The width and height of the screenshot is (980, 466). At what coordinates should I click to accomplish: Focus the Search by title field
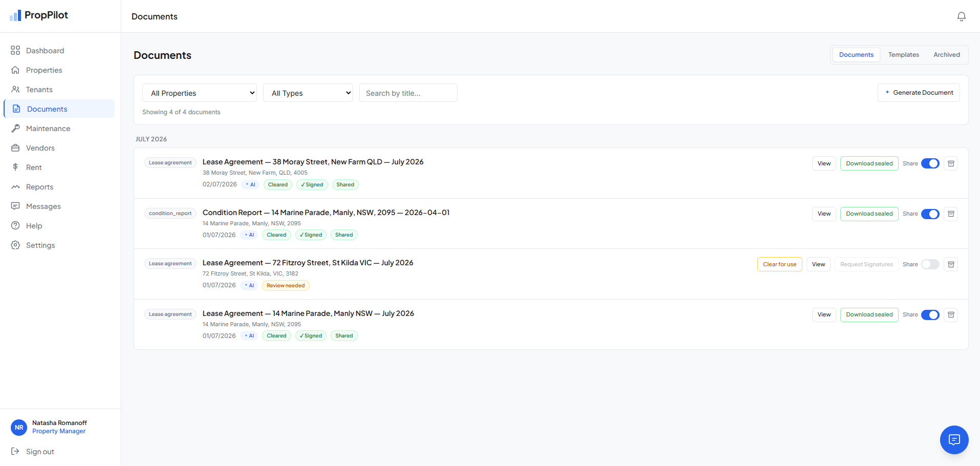point(408,93)
